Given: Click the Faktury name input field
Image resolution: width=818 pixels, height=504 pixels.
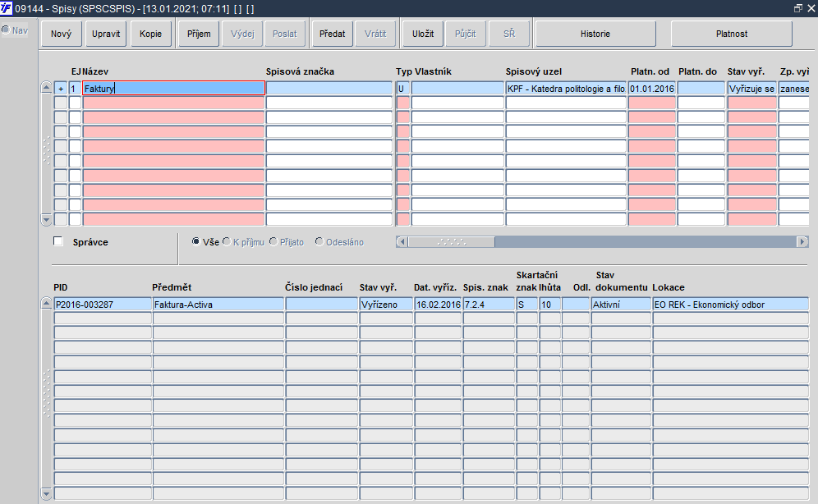Looking at the screenshot, I should (174, 89).
